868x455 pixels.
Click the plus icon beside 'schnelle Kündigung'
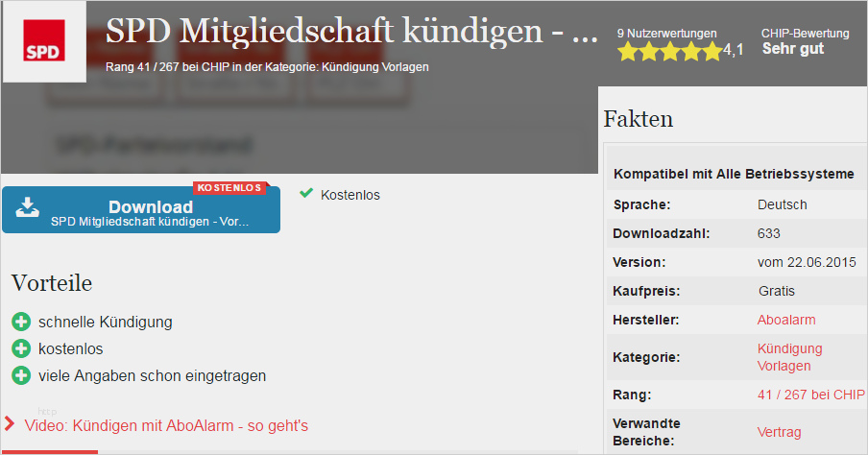[x=21, y=322]
